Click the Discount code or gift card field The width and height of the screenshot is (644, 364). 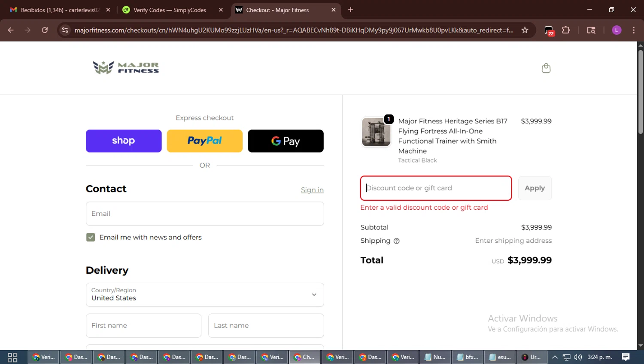436,188
